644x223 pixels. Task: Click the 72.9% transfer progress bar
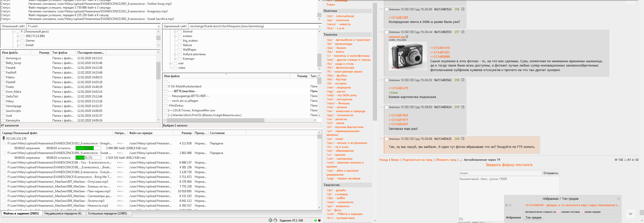pyautogui.click(x=88, y=148)
